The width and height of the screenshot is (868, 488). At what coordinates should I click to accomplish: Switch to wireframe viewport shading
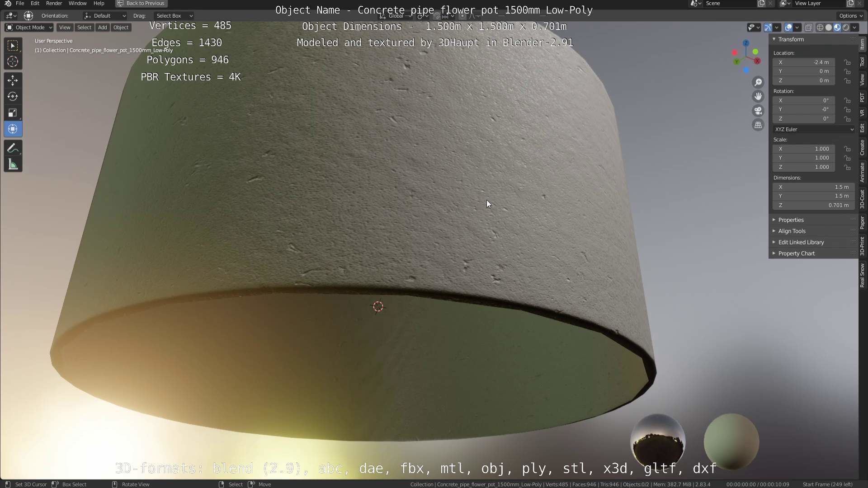pos(820,28)
